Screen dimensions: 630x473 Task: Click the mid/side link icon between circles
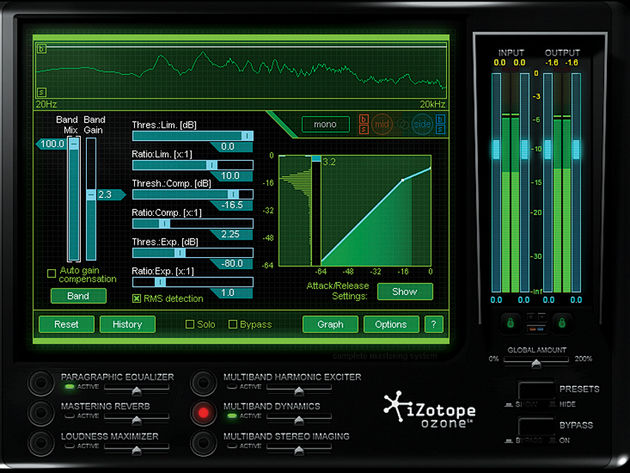click(402, 125)
